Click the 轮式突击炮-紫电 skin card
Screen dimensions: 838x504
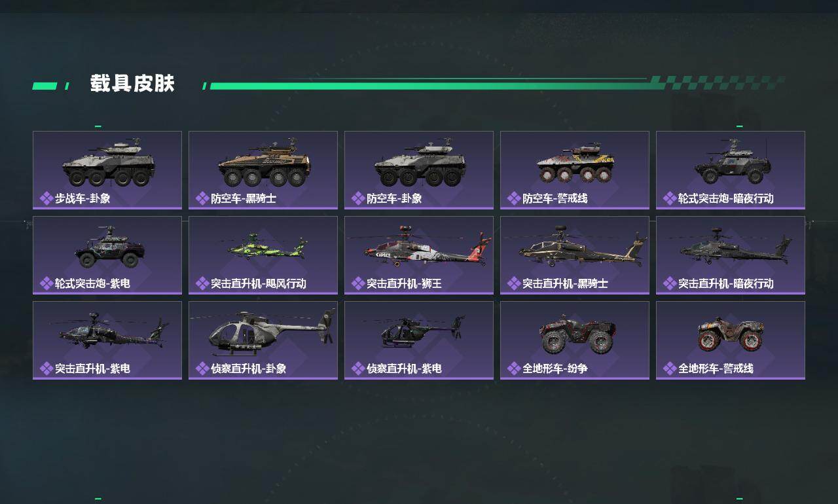(x=107, y=255)
